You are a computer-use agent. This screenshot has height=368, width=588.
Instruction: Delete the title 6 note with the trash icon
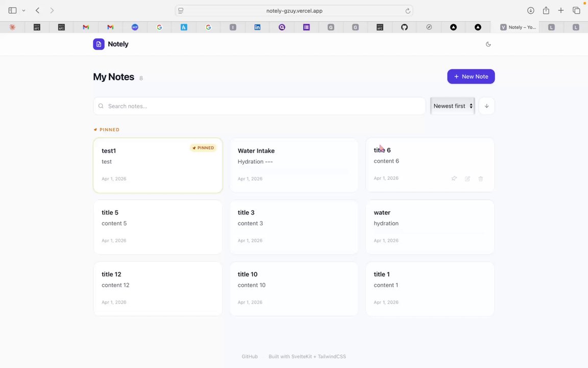tap(480, 179)
